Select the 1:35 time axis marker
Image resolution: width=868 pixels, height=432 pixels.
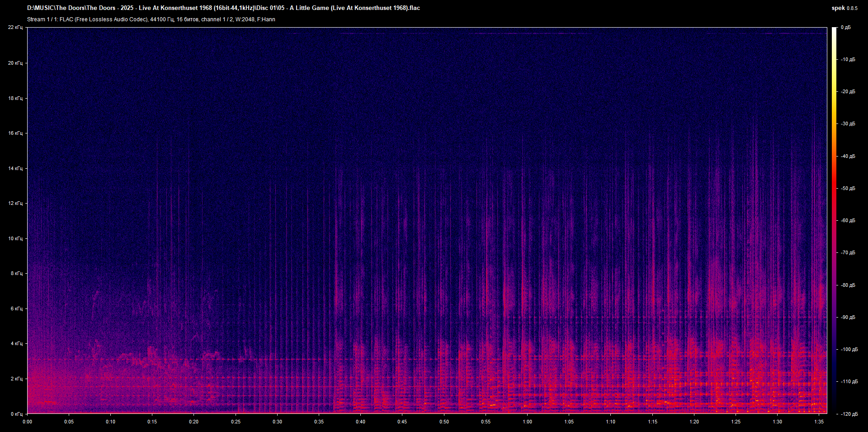coord(819,422)
